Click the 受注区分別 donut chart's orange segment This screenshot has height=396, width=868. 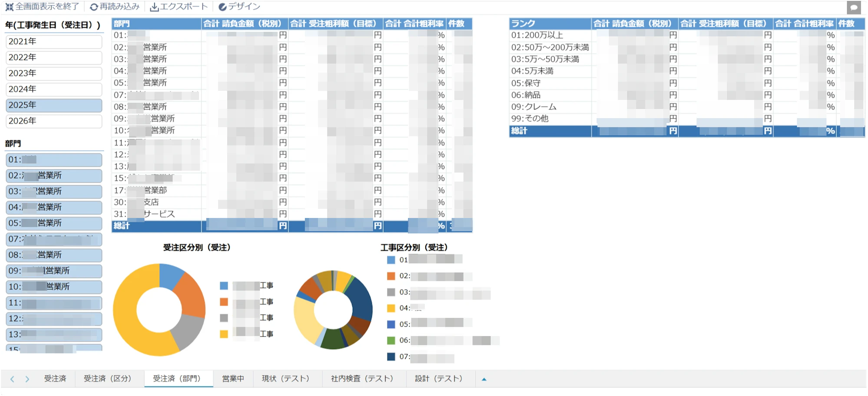click(x=192, y=295)
